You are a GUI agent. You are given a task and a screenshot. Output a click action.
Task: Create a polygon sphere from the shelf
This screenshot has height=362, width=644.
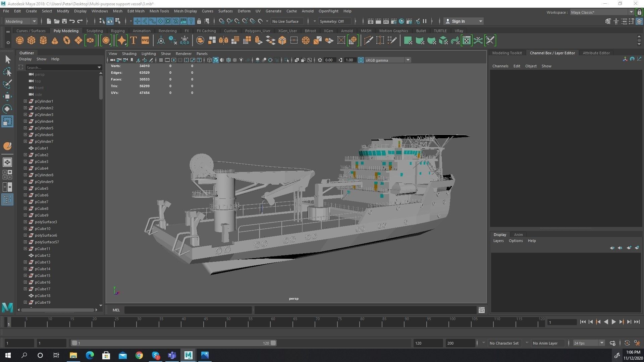click(x=20, y=41)
